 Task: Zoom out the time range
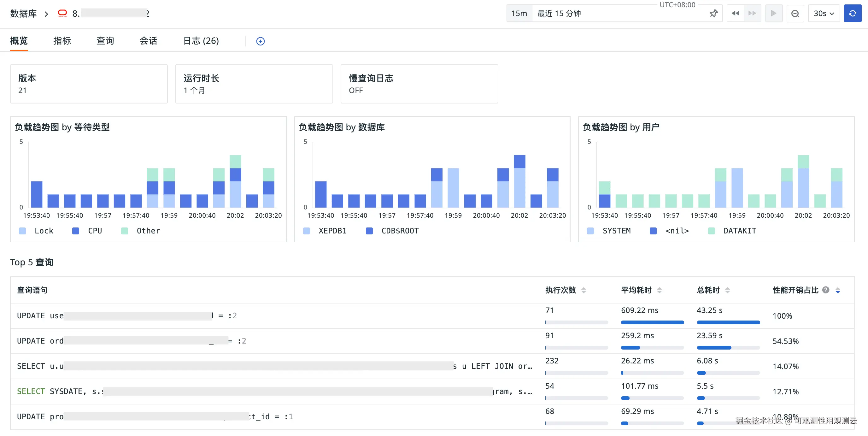pos(795,14)
